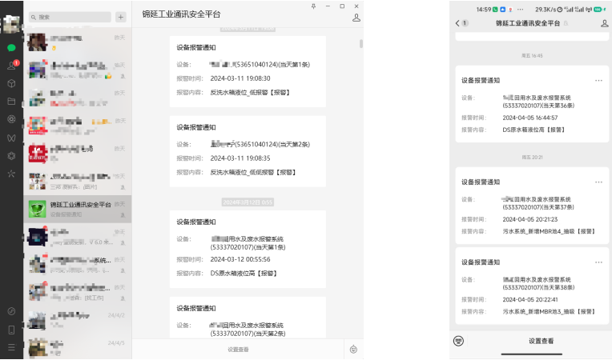Click the desktop chat message scrollbar thumb

[x=361, y=44]
